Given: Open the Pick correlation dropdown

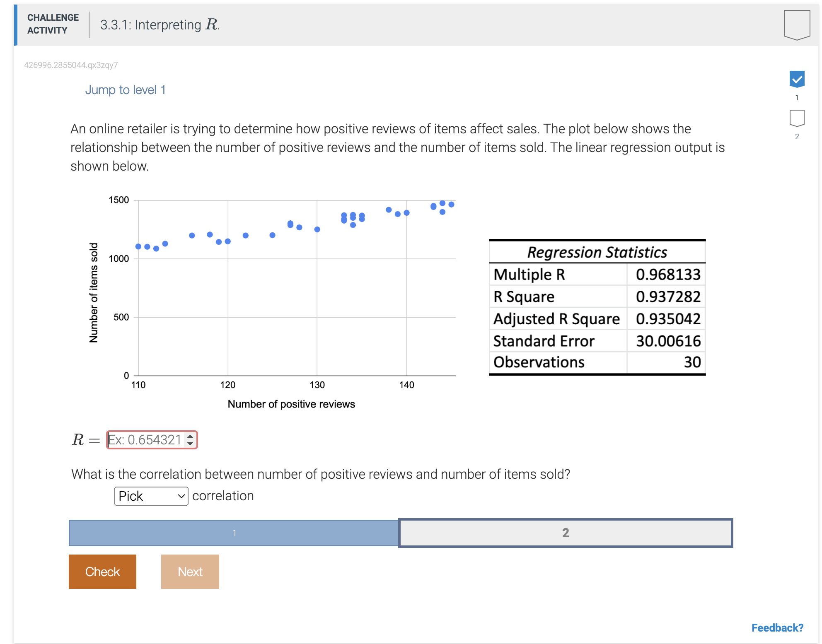Looking at the screenshot, I should pos(151,496).
